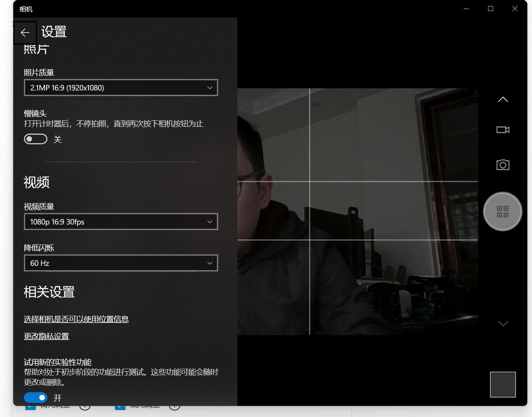The image size is (532, 417).
Task: Open the 照片质量 dropdown
Action: (121, 88)
